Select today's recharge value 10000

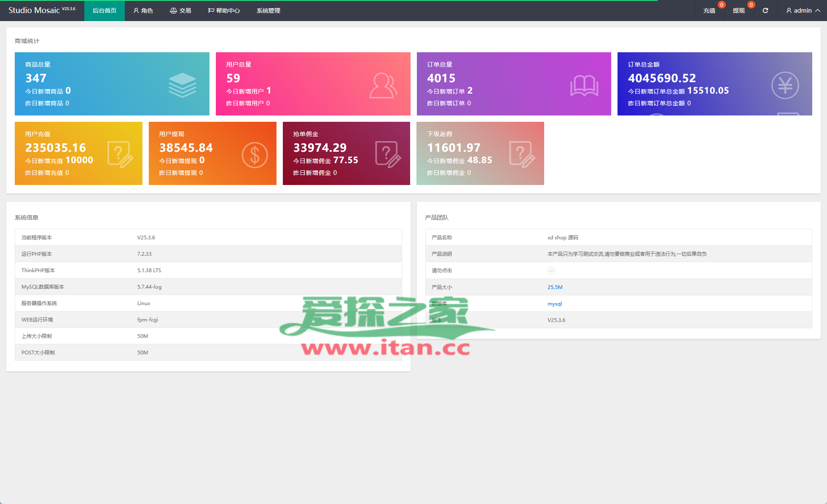(x=79, y=160)
